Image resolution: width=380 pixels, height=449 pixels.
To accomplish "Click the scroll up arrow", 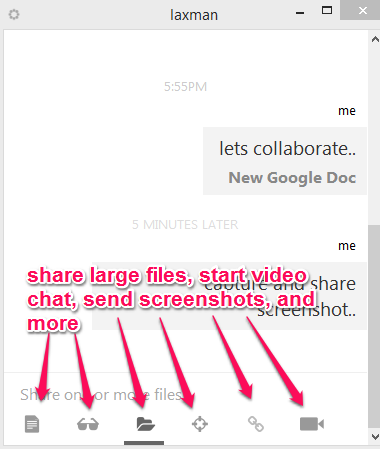I will [x=375, y=39].
